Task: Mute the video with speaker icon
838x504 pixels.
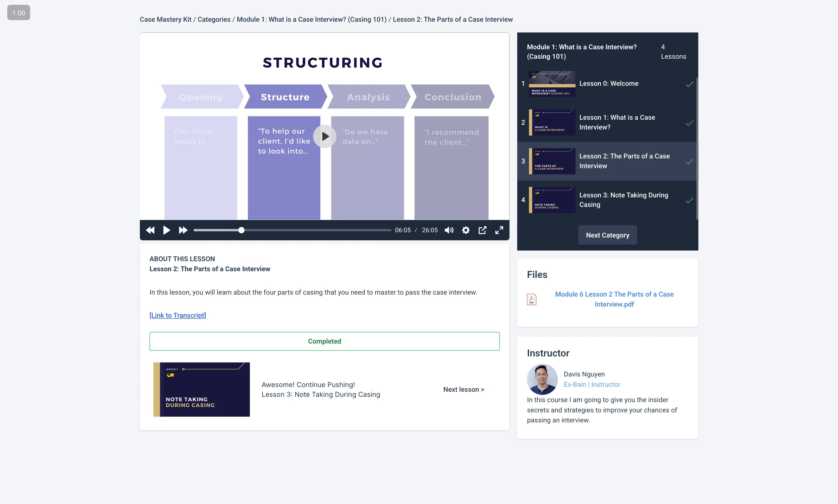Action: tap(449, 230)
